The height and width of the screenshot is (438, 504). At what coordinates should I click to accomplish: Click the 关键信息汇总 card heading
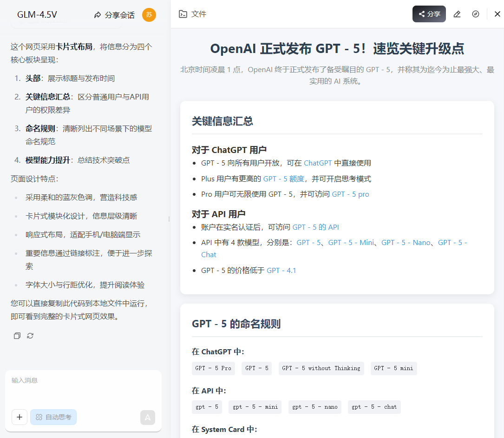223,121
